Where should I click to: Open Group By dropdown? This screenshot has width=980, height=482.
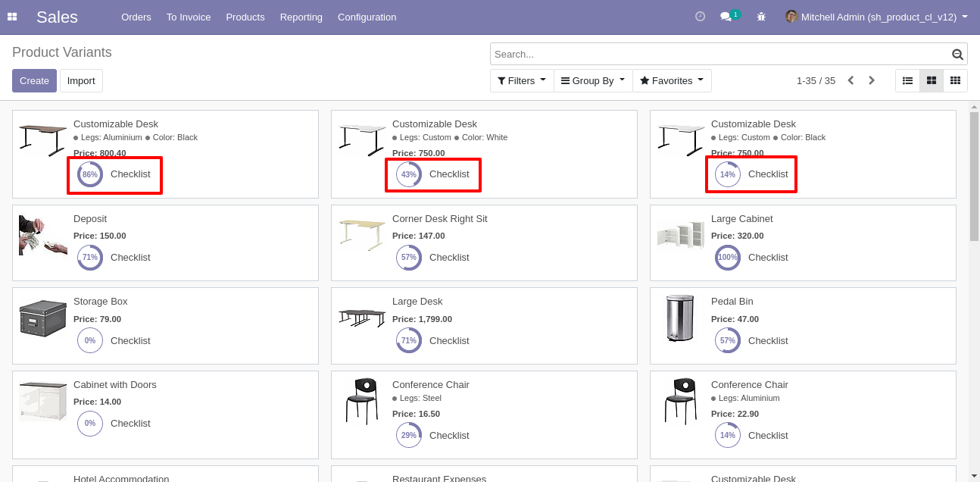click(593, 80)
